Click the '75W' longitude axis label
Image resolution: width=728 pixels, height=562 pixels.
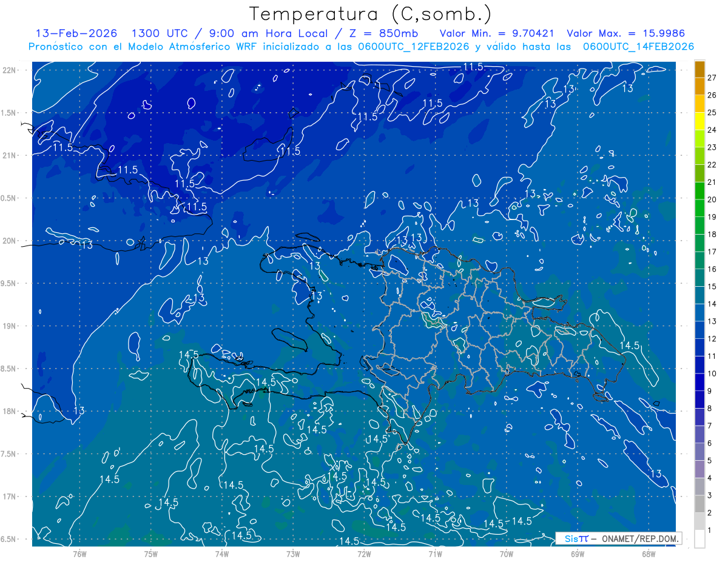coord(150,554)
